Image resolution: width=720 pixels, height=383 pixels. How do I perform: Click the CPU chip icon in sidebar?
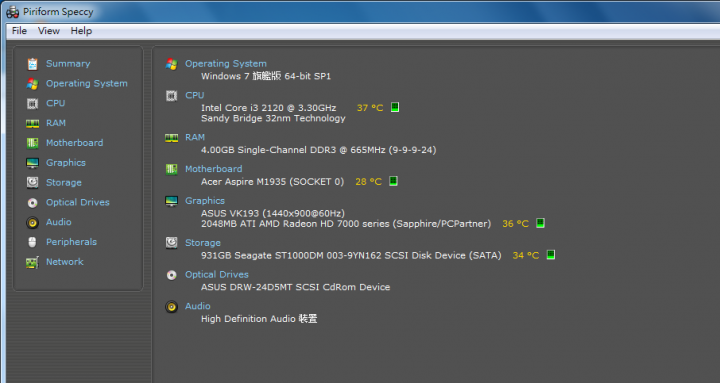[x=32, y=103]
